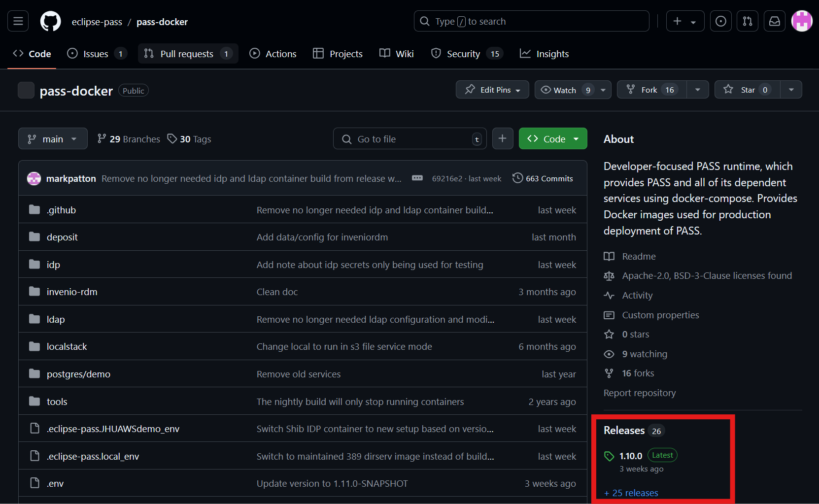Open the Star lists dropdown arrow

(x=791, y=90)
